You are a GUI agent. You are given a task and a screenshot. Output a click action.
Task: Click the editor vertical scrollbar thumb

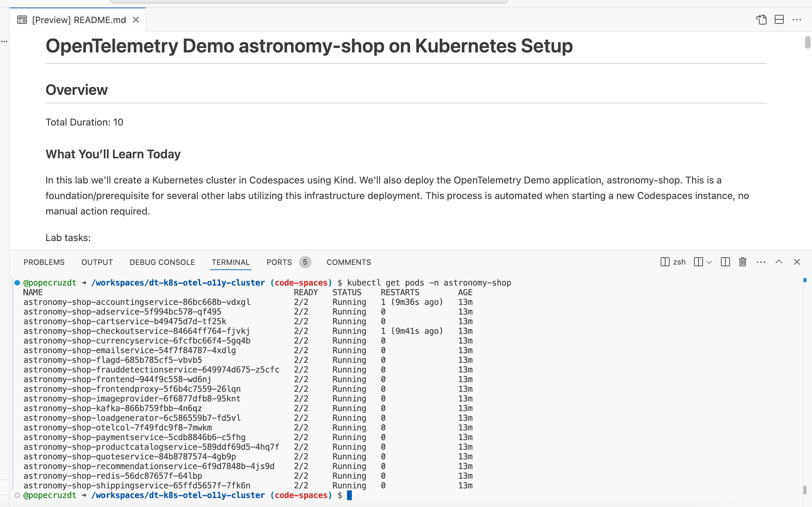(808, 42)
